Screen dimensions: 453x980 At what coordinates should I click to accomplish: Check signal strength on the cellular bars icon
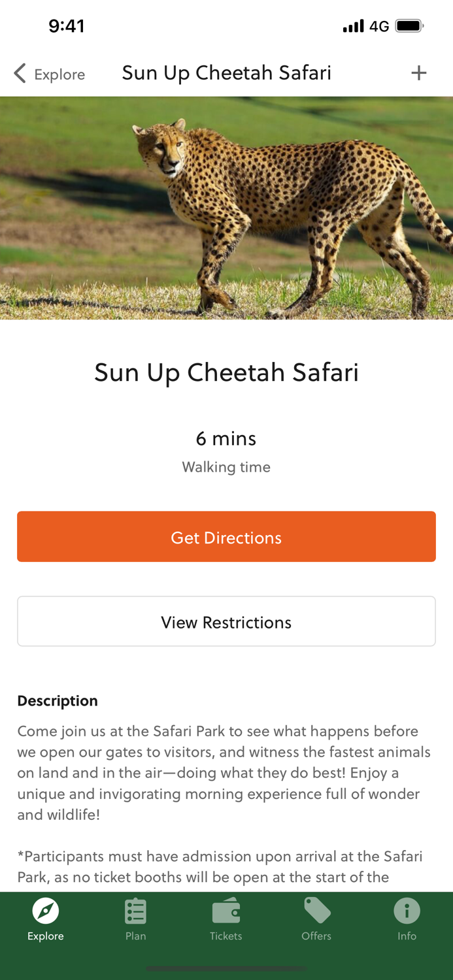coord(353,26)
